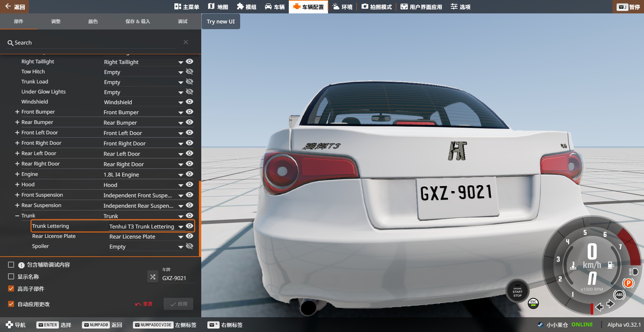The image size is (644, 332).
Task: Focus the parts Search field
Action: (x=91, y=43)
